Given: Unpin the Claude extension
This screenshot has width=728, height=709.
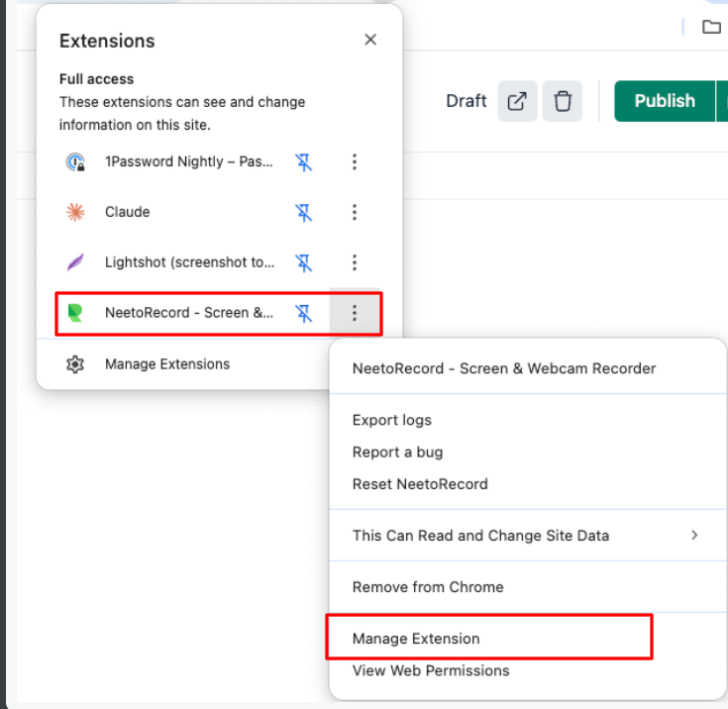Looking at the screenshot, I should 304,212.
